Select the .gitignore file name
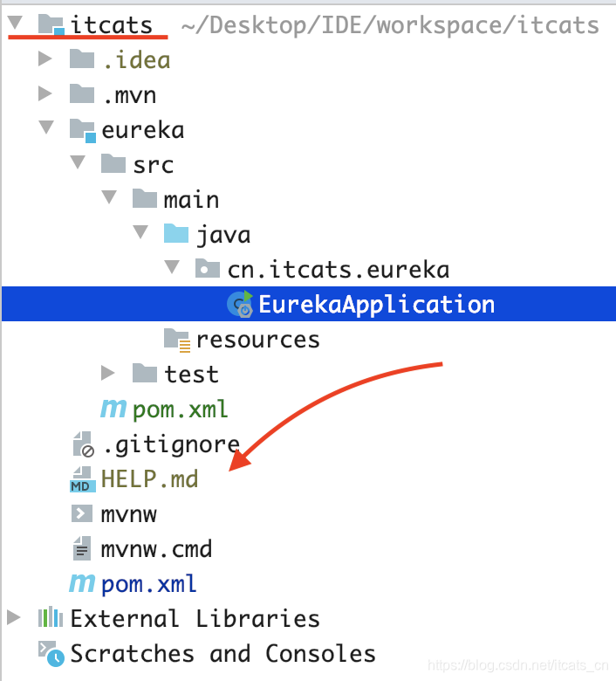The height and width of the screenshot is (681, 616). coord(171,444)
